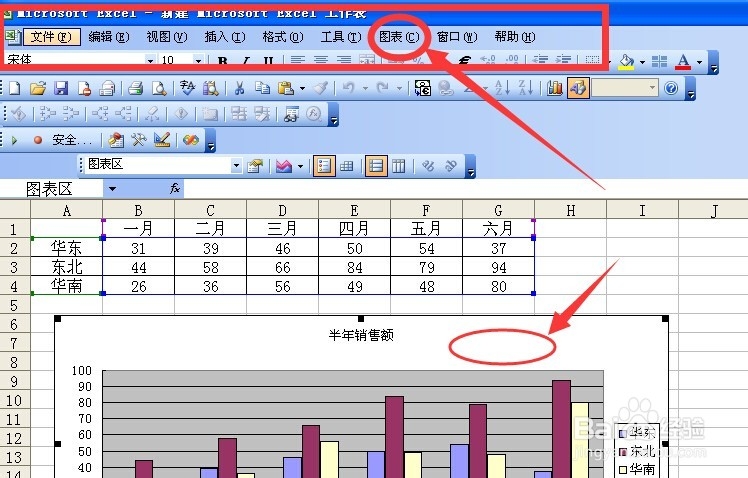This screenshot has height=478, width=748.
Task: Expand the font size 10 dropdown
Action: click(198, 61)
